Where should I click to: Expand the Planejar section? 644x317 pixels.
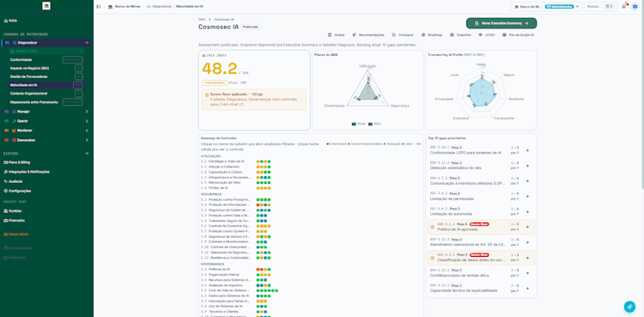pyautogui.click(x=87, y=112)
